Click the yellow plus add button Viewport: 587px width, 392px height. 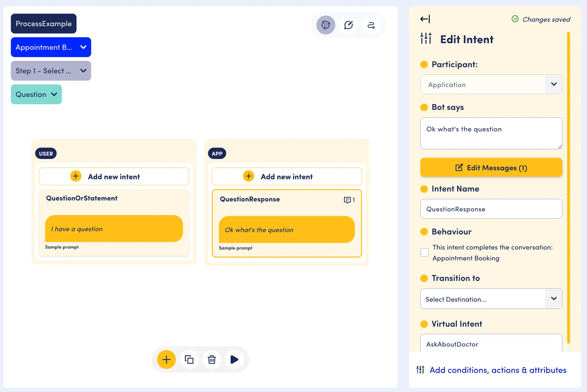click(x=166, y=359)
